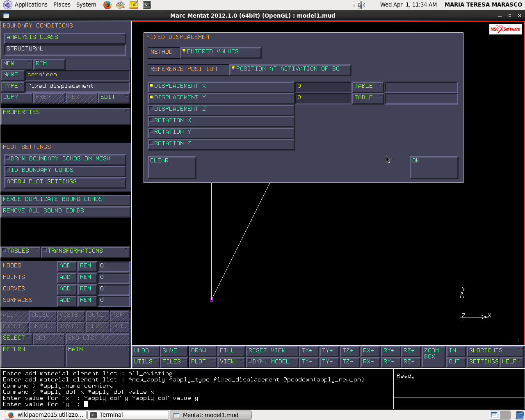Click the SAVE button
Image resolution: width=525 pixels, height=420 pixels.
pyautogui.click(x=174, y=351)
